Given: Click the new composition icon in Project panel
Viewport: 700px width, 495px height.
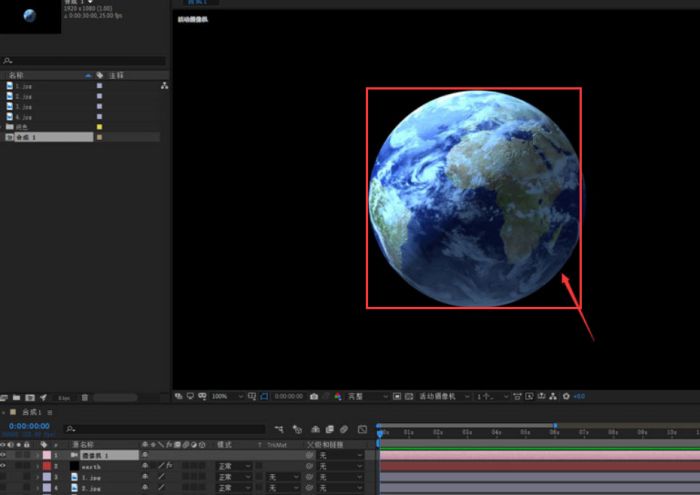Looking at the screenshot, I should pos(30,398).
